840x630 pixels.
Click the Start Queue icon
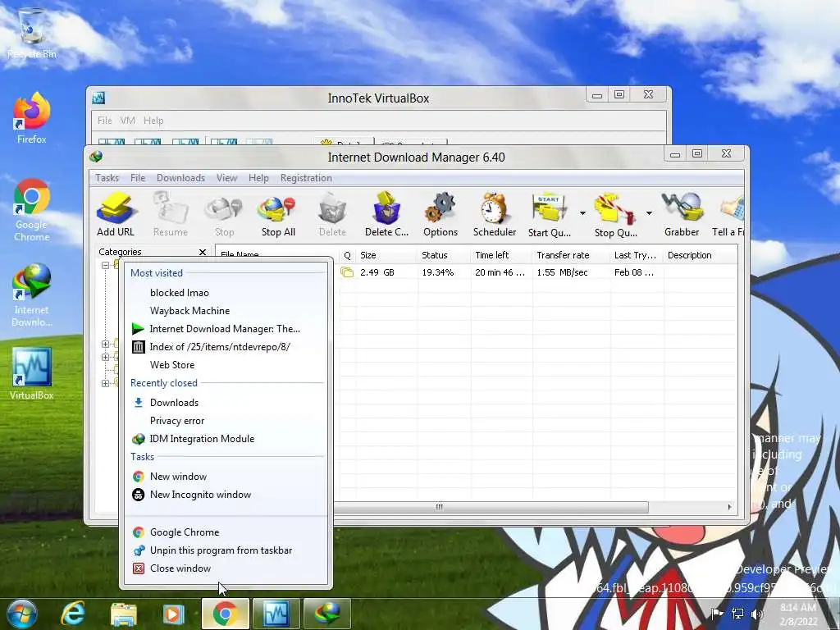click(549, 216)
